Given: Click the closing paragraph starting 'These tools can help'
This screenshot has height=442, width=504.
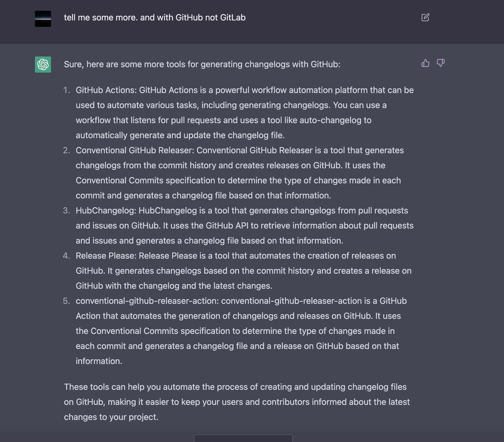Looking at the screenshot, I should coord(237,402).
